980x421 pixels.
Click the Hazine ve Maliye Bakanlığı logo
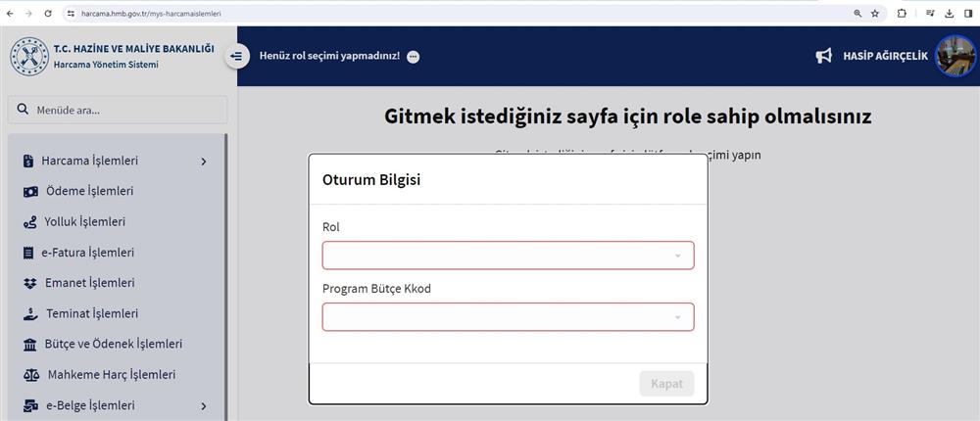coord(28,56)
